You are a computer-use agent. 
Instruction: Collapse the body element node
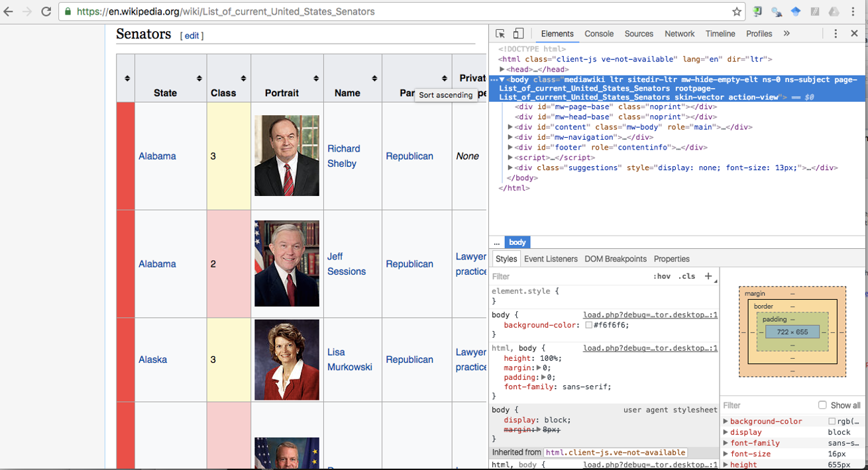pyautogui.click(x=502, y=79)
